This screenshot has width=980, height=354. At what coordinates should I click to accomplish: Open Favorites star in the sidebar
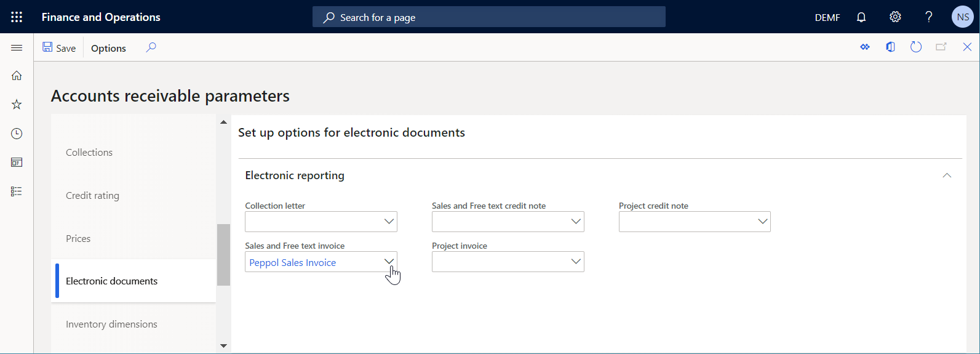click(17, 105)
